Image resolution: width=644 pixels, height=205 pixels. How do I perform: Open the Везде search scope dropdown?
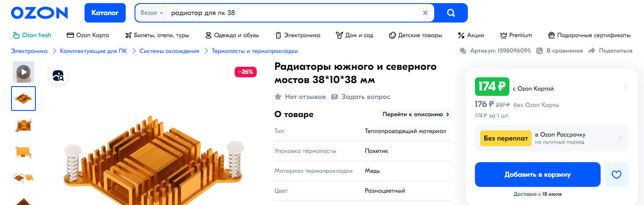(x=152, y=13)
